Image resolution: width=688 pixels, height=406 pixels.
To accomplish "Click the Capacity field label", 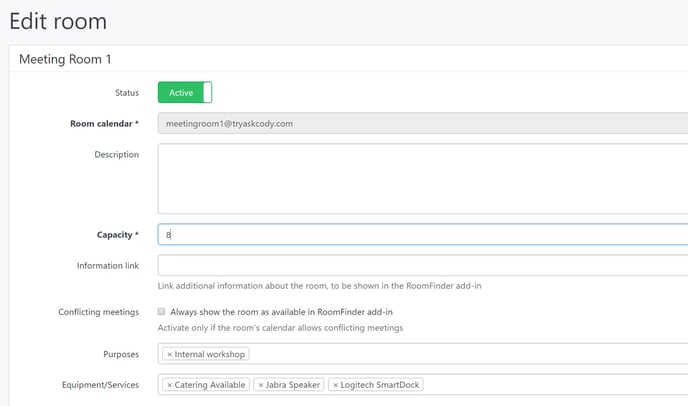I will coord(118,235).
